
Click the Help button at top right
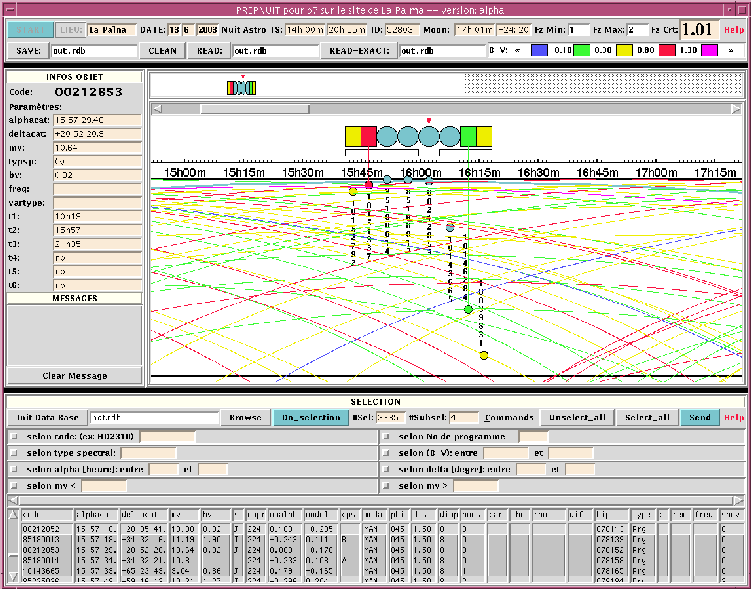(734, 30)
